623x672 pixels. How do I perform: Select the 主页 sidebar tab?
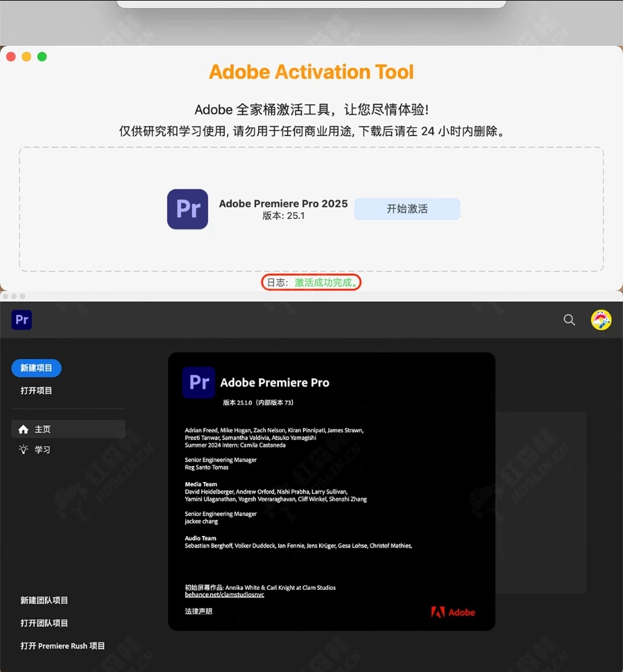tap(68, 429)
